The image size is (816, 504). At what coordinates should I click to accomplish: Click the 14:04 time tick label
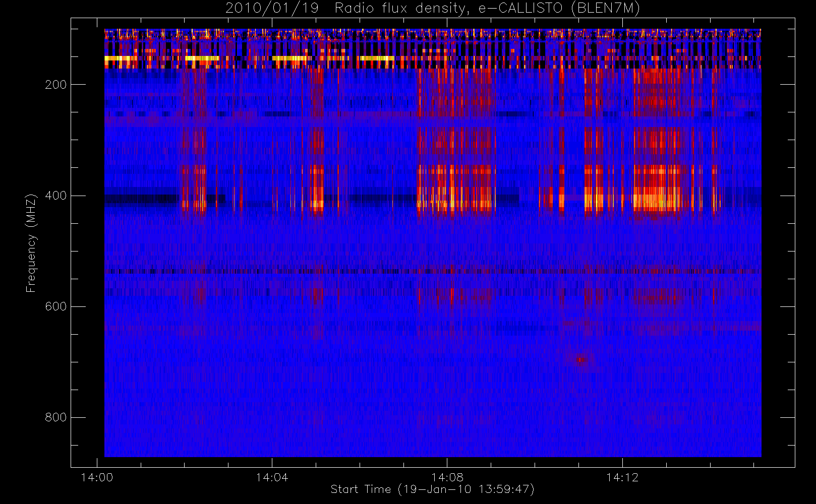click(272, 477)
